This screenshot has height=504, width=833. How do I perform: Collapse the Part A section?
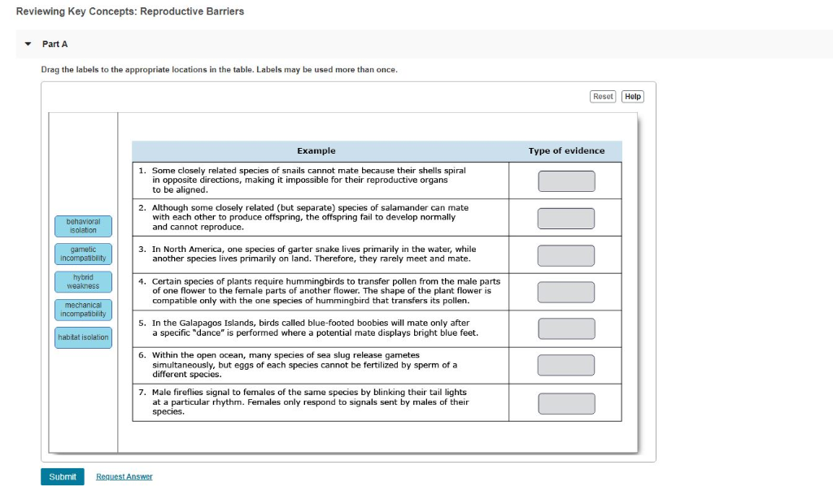click(x=27, y=44)
